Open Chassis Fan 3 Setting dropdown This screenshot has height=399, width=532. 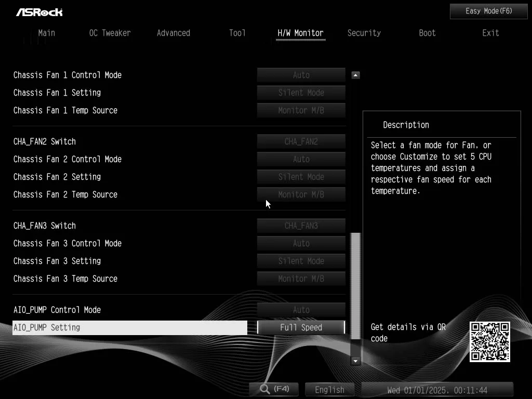coord(301,261)
